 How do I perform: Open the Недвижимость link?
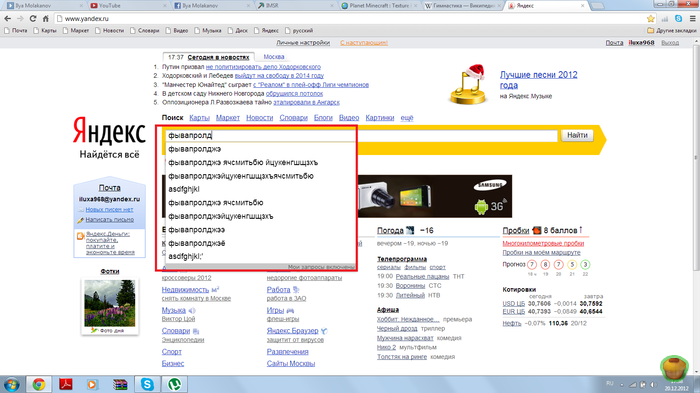click(185, 290)
